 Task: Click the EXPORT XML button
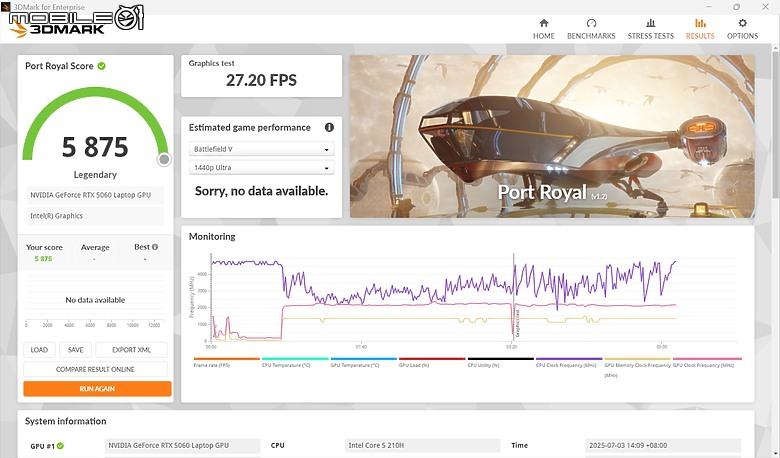pyautogui.click(x=131, y=350)
